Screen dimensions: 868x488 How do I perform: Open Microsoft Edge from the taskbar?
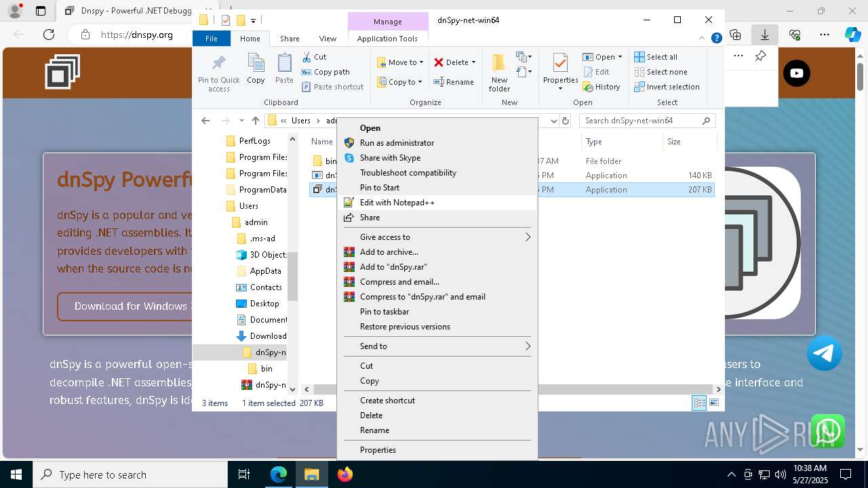279,474
